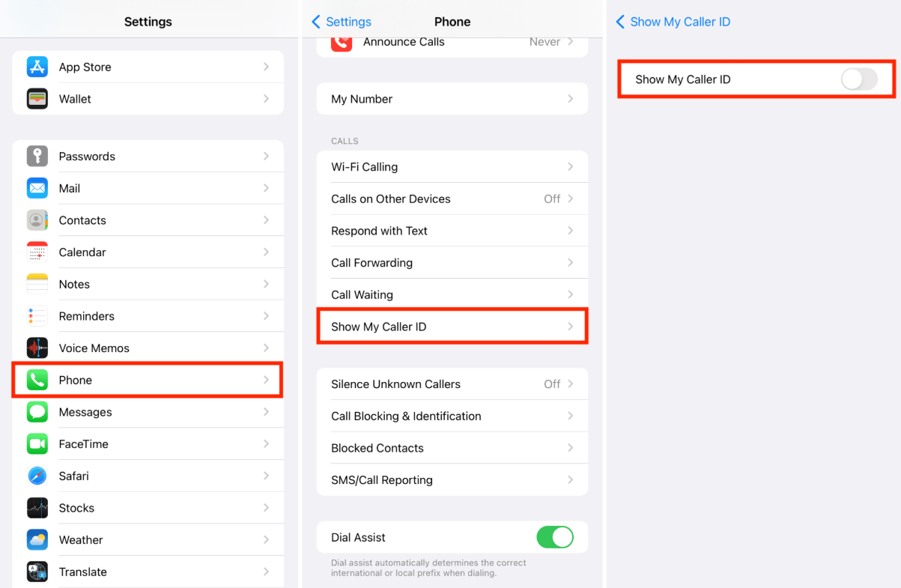Expand the Silence Unknown Callers chevron
Viewport: 901px width, 588px height.
570,384
